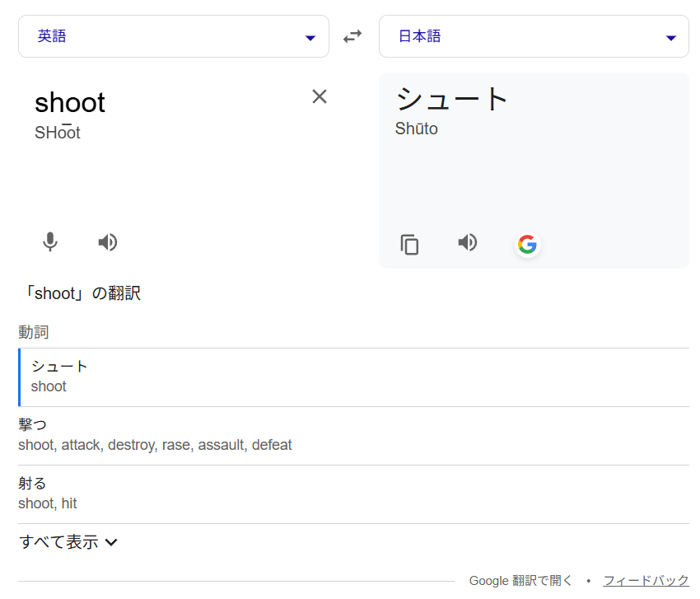Listen to the English word pronunciation
The image size is (700, 599).
pos(108,242)
